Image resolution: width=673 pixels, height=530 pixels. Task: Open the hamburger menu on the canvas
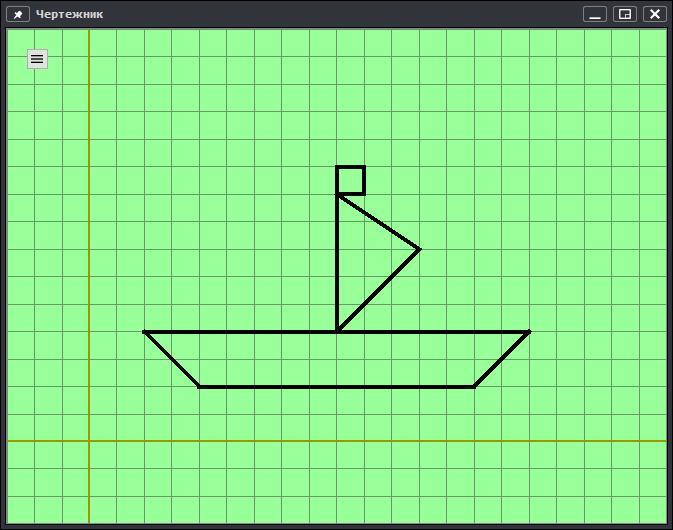click(37, 59)
